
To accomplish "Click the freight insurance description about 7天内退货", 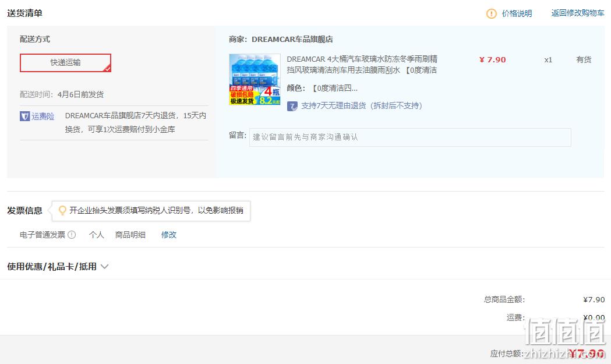I will click(136, 122).
